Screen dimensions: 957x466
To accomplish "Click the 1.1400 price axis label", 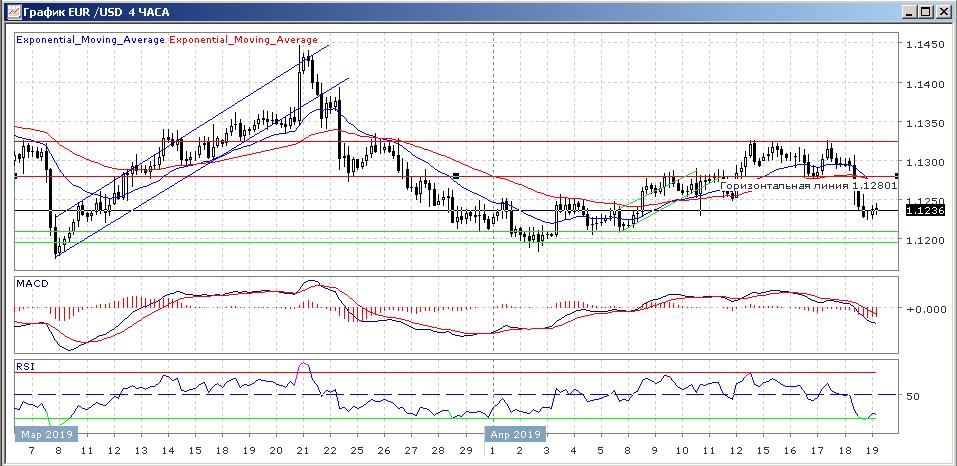I will coord(925,84).
